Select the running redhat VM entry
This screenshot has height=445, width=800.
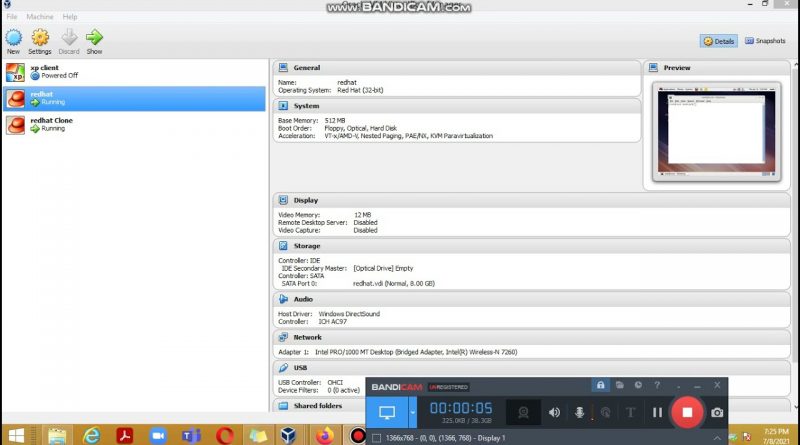pyautogui.click(x=134, y=98)
